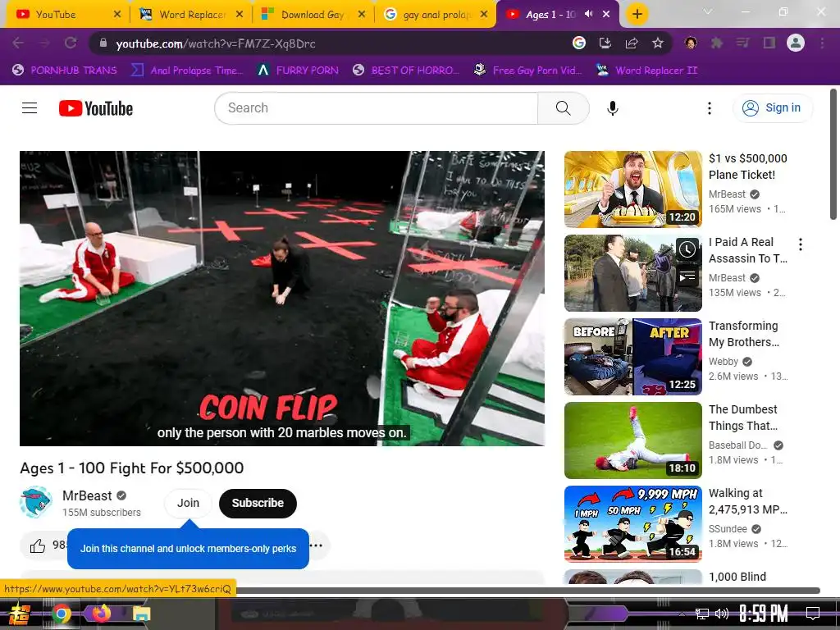
Task: Select the Ages 1 - 10 active tab
Action: click(556, 14)
